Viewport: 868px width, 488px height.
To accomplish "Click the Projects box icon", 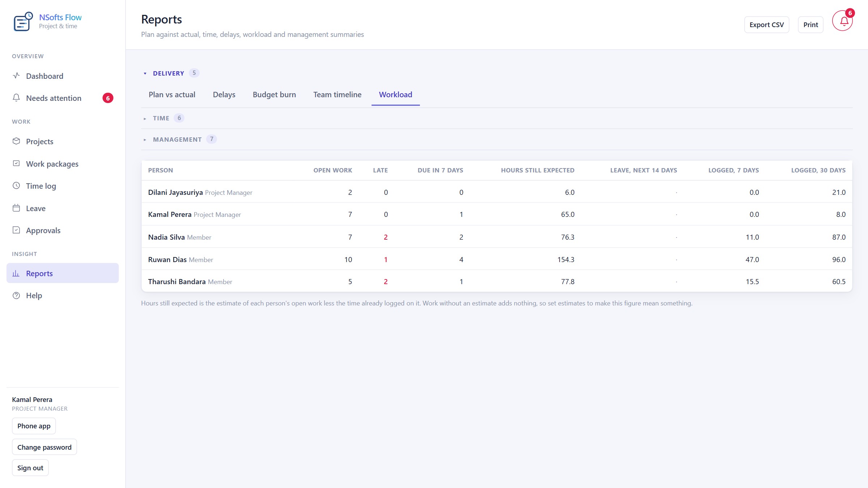I will pos(16,141).
